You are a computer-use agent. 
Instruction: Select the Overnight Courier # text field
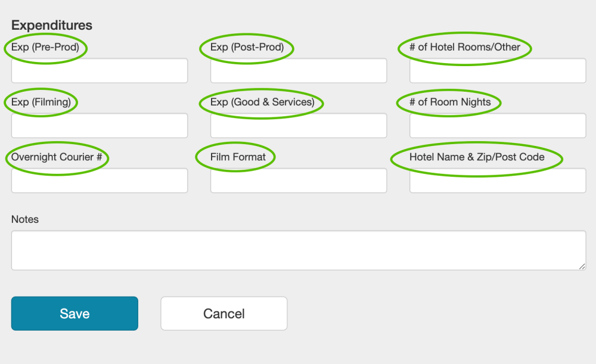click(100, 181)
